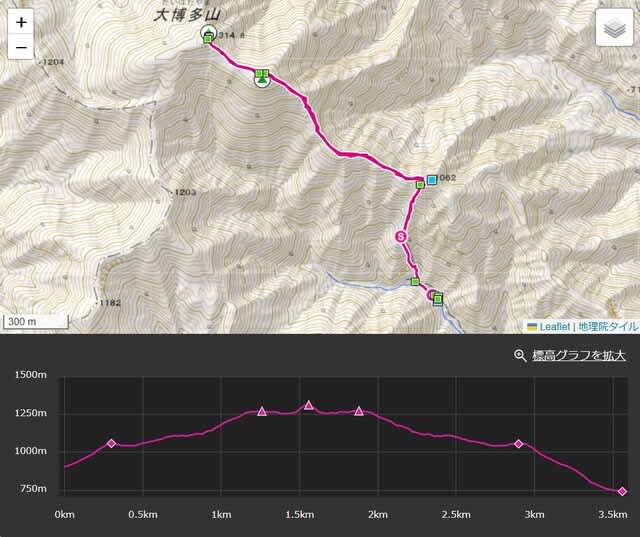The height and width of the screenshot is (537, 640).
Task: Open the Leaflet attribution link
Action: (554, 326)
